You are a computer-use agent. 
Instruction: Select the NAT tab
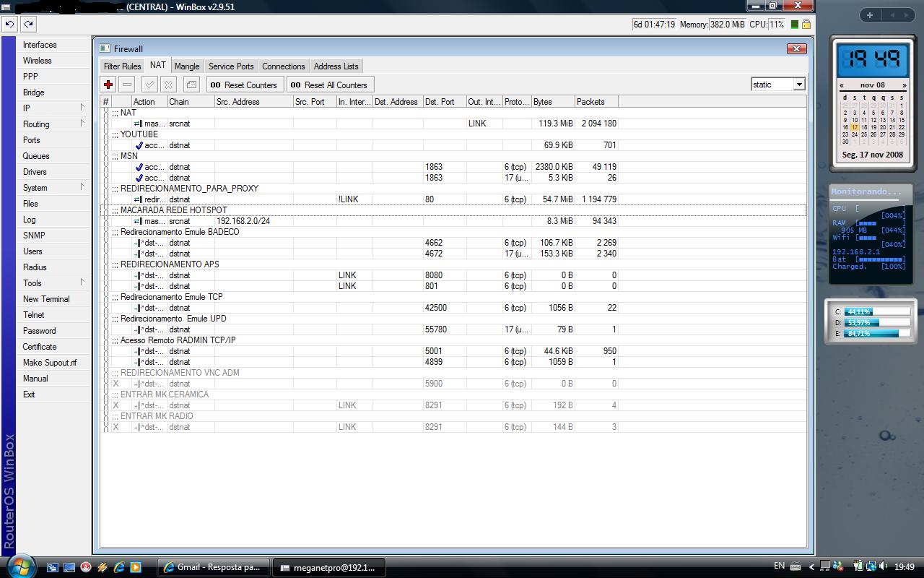click(158, 65)
